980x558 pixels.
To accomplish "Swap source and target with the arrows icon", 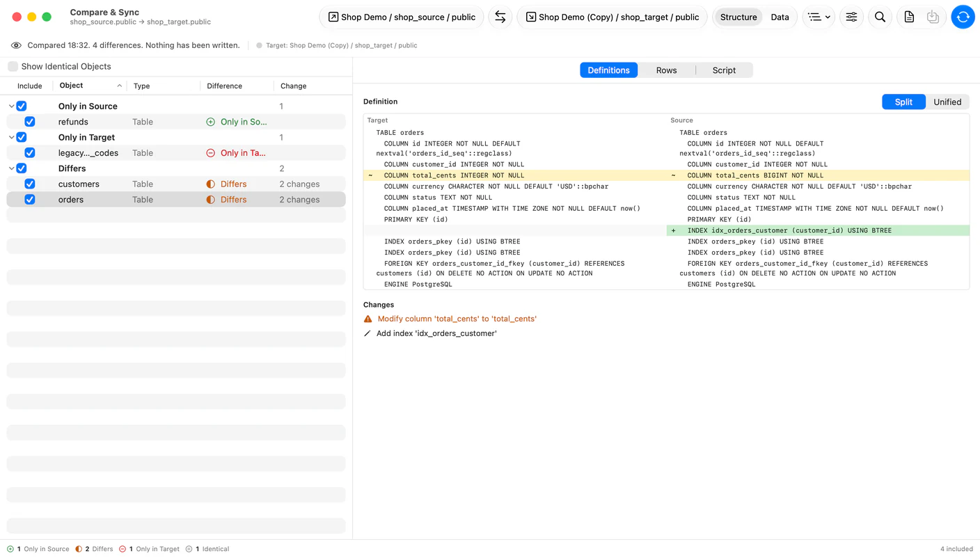I will coord(500,17).
